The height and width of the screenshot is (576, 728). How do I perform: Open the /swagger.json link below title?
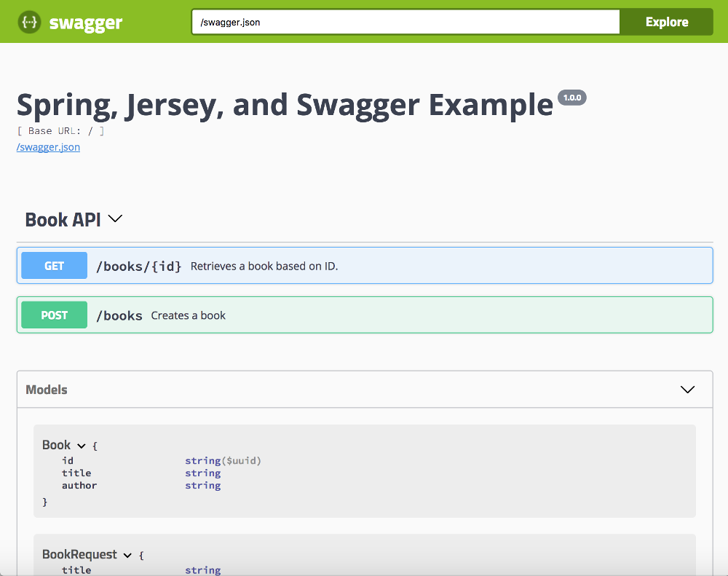(48, 147)
